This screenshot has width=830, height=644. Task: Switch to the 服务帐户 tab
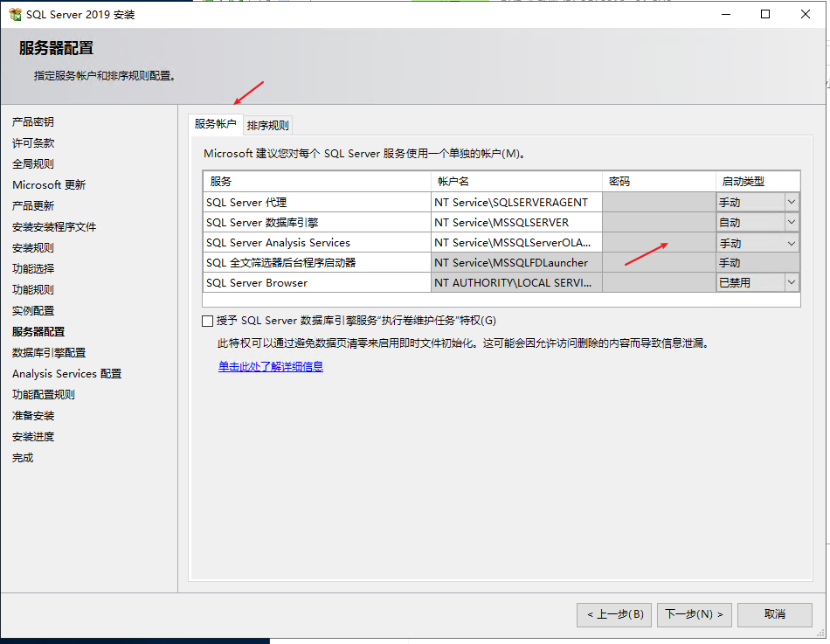coord(216,124)
